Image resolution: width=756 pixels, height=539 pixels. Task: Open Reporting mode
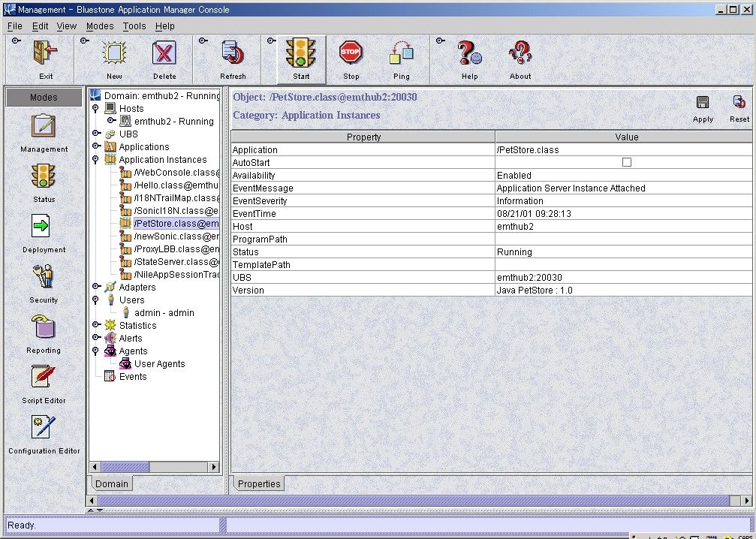point(44,327)
